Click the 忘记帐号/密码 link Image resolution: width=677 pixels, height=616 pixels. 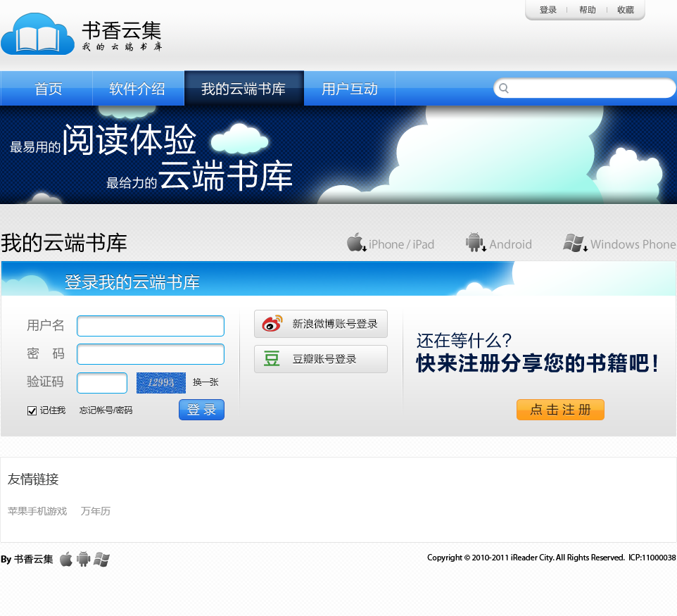(x=106, y=410)
